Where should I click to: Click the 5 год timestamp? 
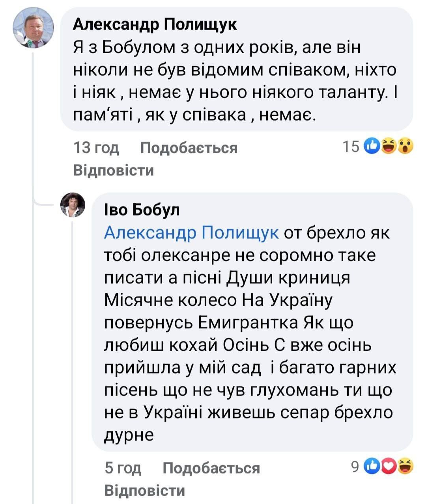pyautogui.click(x=123, y=468)
